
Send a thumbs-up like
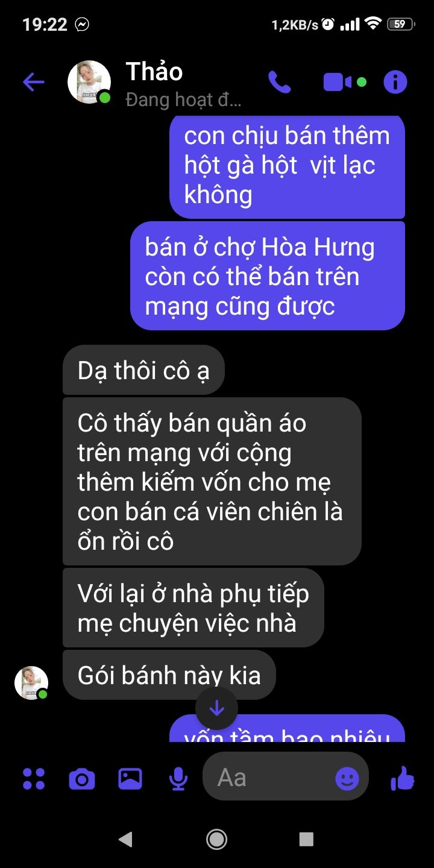(x=403, y=778)
